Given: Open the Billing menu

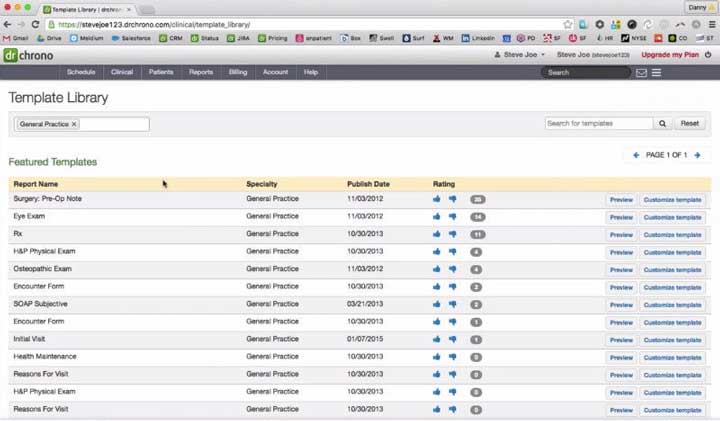Looking at the screenshot, I should (238, 72).
